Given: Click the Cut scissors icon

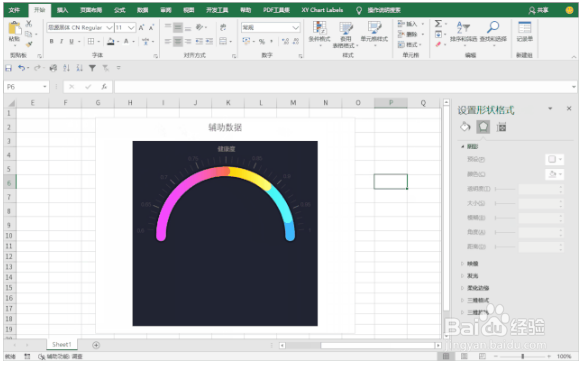Looking at the screenshot, I should (x=29, y=24).
